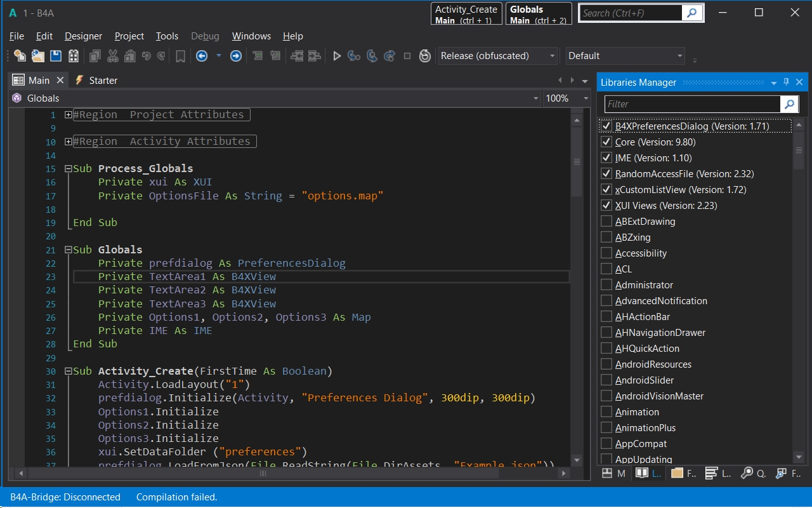Undo the last edit with the undo icon

click(145, 56)
